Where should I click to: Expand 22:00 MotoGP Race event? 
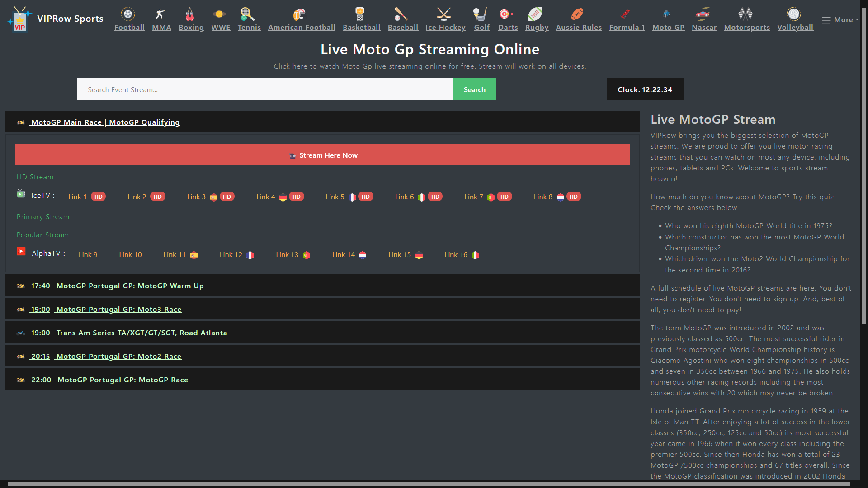click(x=322, y=380)
